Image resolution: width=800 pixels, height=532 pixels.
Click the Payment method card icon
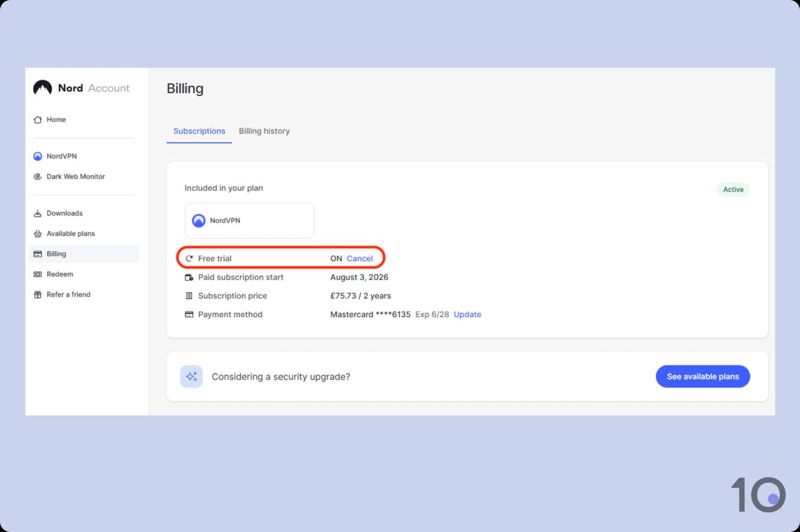click(189, 315)
